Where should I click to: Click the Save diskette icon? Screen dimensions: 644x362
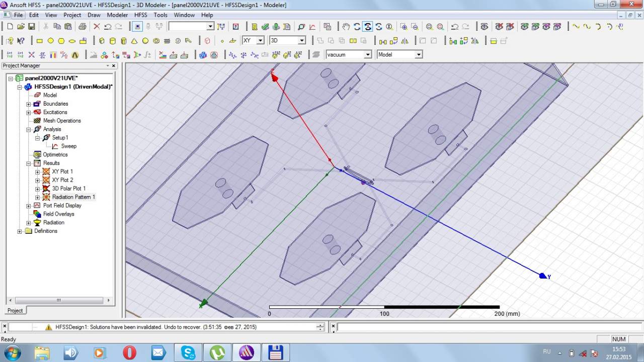click(x=32, y=27)
